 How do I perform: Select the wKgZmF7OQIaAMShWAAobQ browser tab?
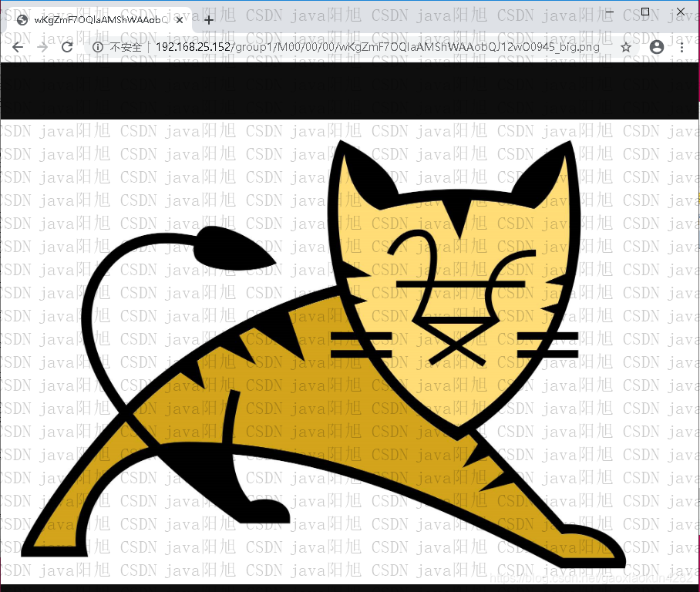point(100,20)
